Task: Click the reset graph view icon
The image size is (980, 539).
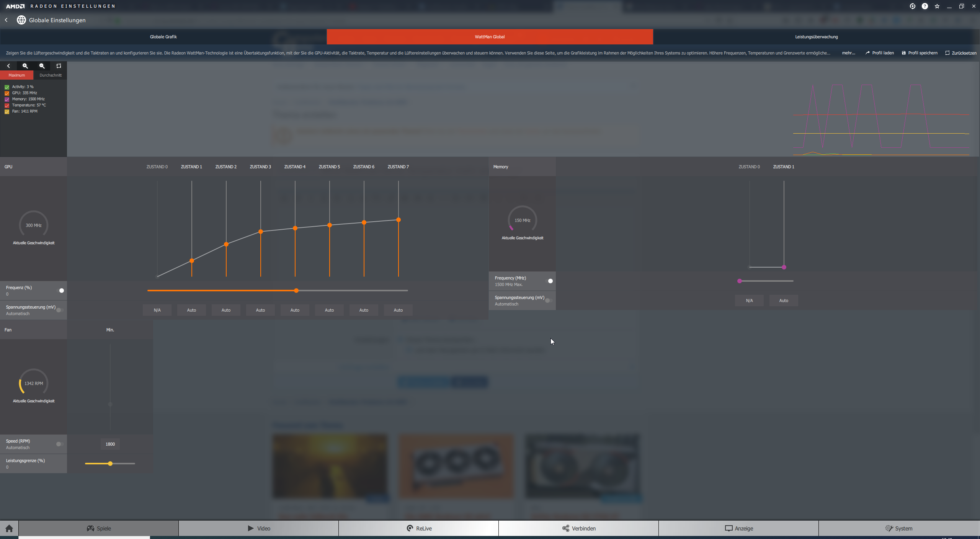Action: [59, 66]
